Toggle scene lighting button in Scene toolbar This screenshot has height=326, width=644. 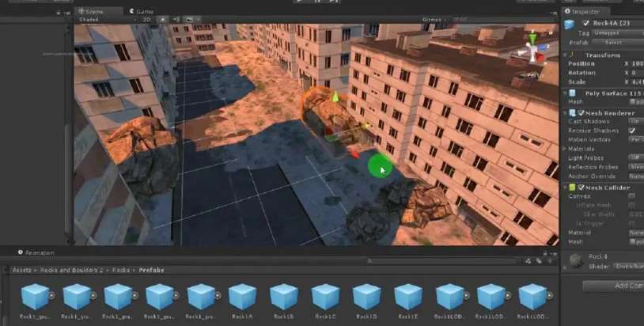click(162, 18)
